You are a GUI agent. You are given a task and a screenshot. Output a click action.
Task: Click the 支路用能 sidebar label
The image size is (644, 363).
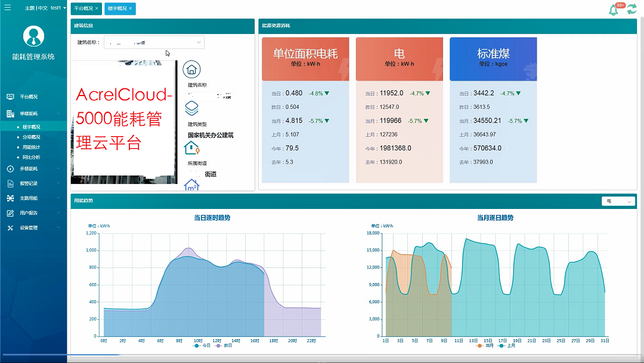click(29, 198)
